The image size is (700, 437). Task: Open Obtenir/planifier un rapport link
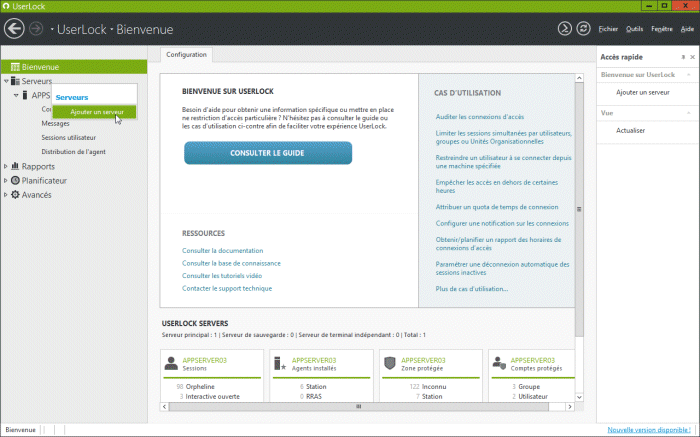498,244
